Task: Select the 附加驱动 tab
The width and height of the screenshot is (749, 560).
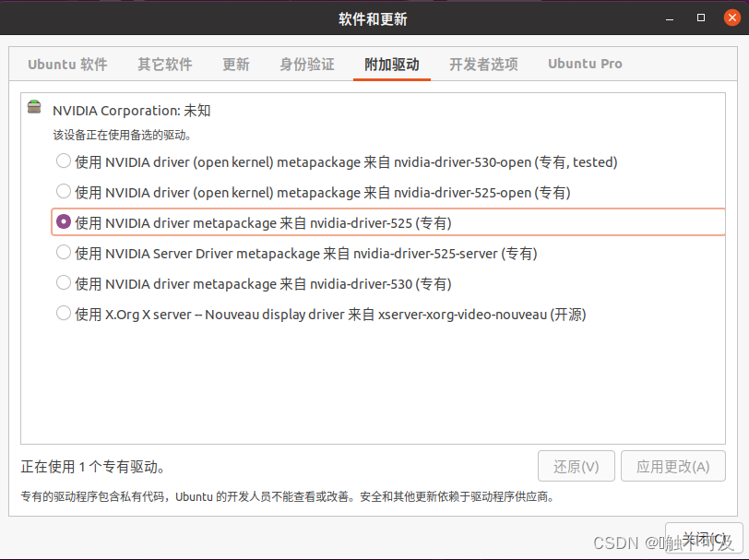Action: click(x=392, y=64)
